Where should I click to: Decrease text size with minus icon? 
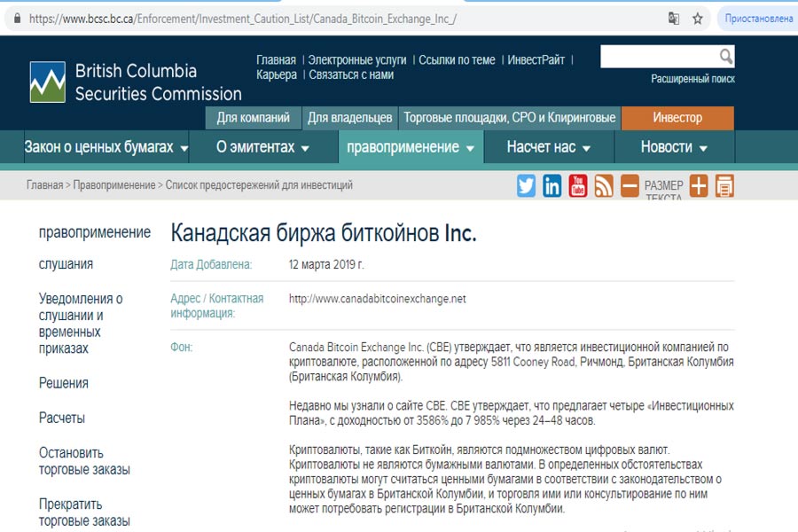pyautogui.click(x=630, y=185)
